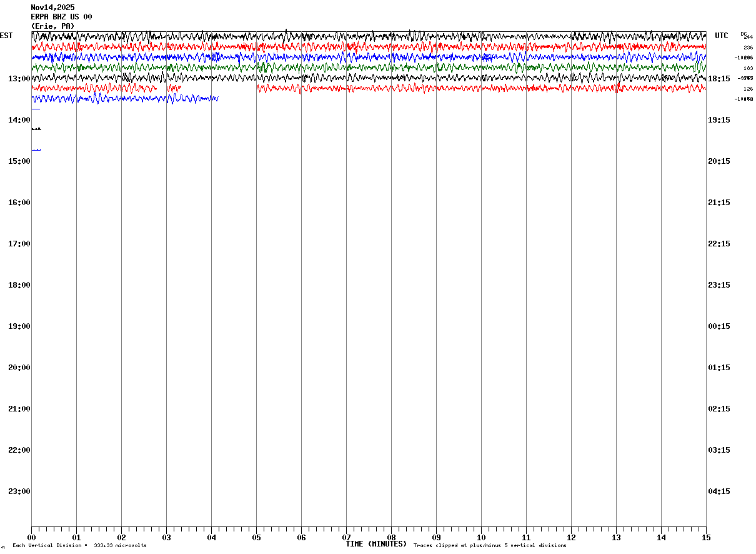
Task: Click minute-axis label "13"
Action: point(616,538)
